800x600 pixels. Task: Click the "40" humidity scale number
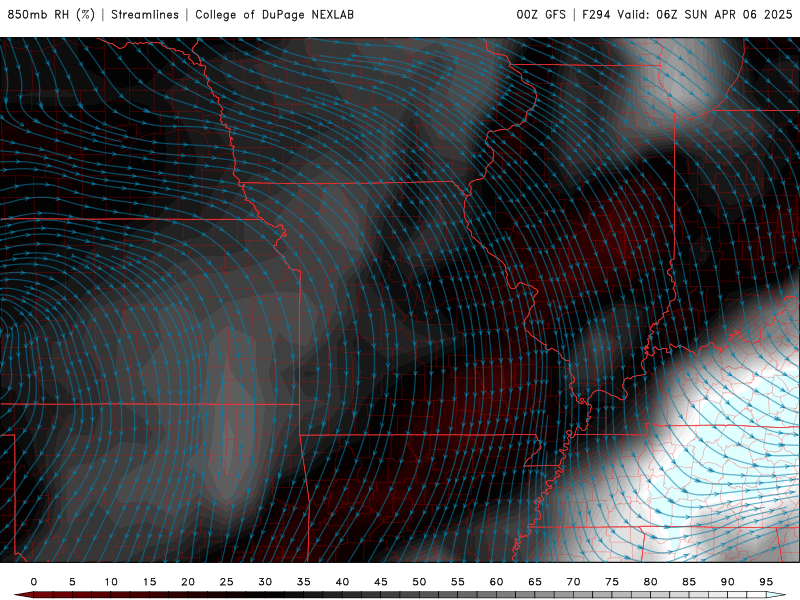click(342, 582)
